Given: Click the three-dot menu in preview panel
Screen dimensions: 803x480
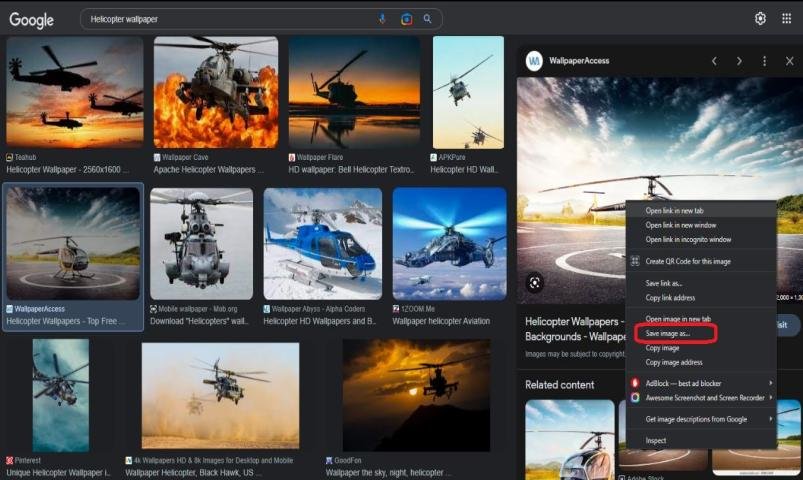Looking at the screenshot, I should 764,61.
